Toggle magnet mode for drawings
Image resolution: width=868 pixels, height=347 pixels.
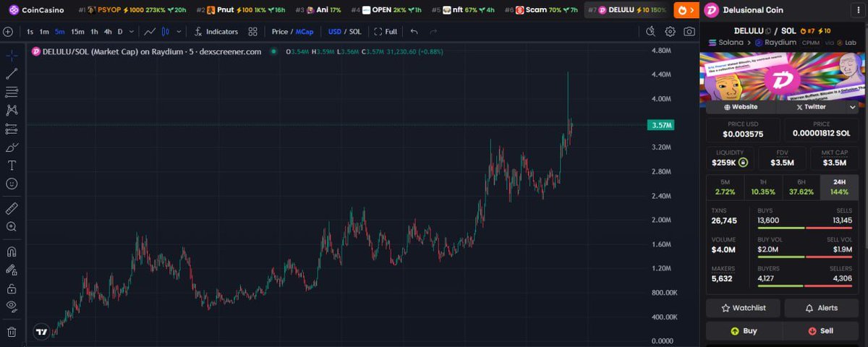pos(12,252)
